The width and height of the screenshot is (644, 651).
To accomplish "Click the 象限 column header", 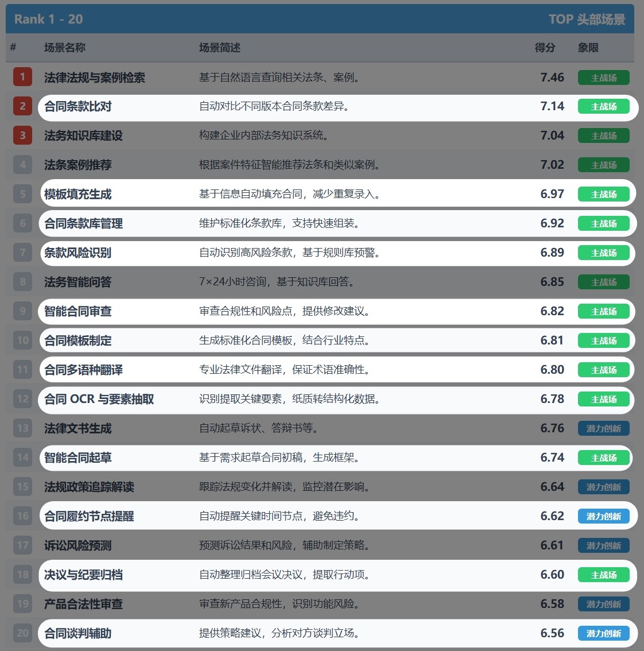I will 588,48.
